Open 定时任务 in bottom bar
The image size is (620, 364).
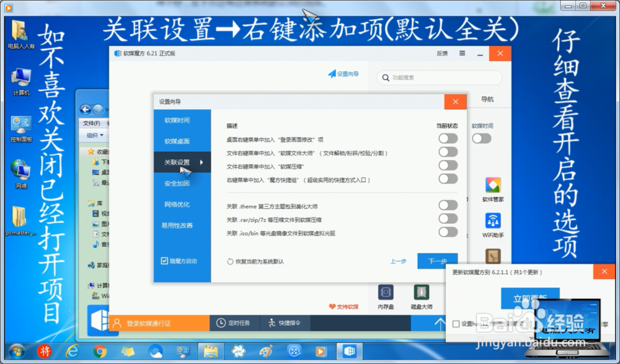233,323
